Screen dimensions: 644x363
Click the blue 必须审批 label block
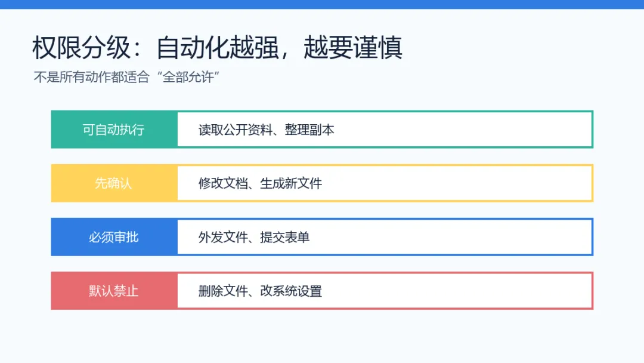[x=114, y=237]
